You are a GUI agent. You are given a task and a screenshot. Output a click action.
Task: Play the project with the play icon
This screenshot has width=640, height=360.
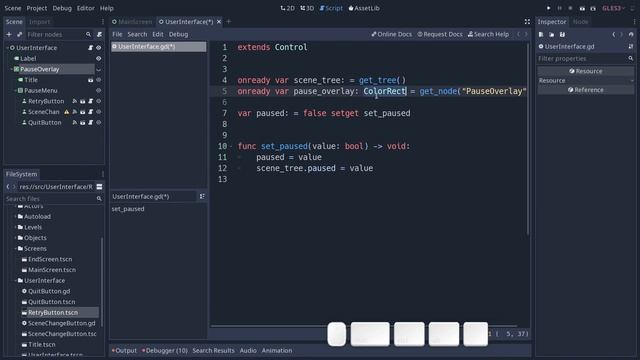(549, 8)
